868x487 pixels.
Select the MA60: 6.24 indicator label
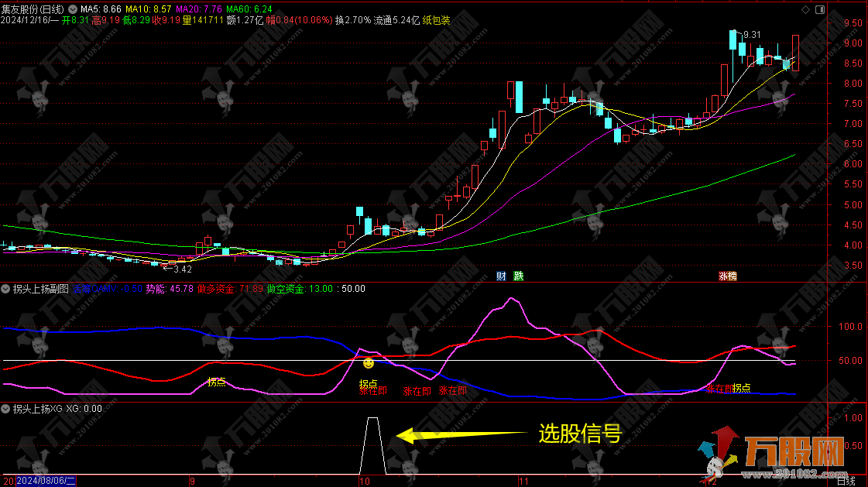point(249,9)
